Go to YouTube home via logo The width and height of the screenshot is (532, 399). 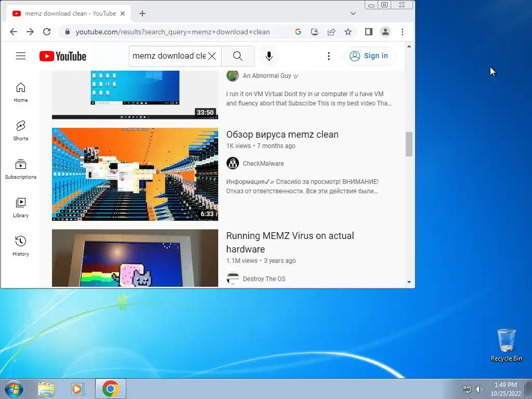pyautogui.click(x=63, y=56)
